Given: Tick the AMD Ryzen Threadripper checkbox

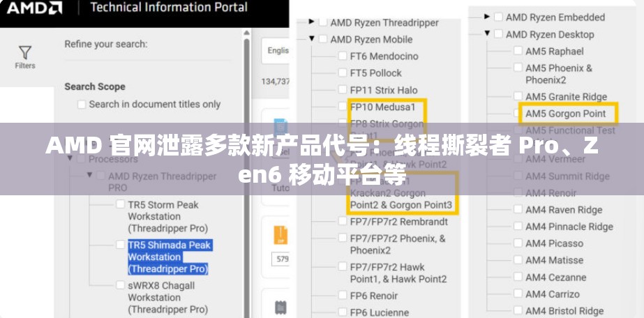Looking at the screenshot, I should (x=323, y=22).
